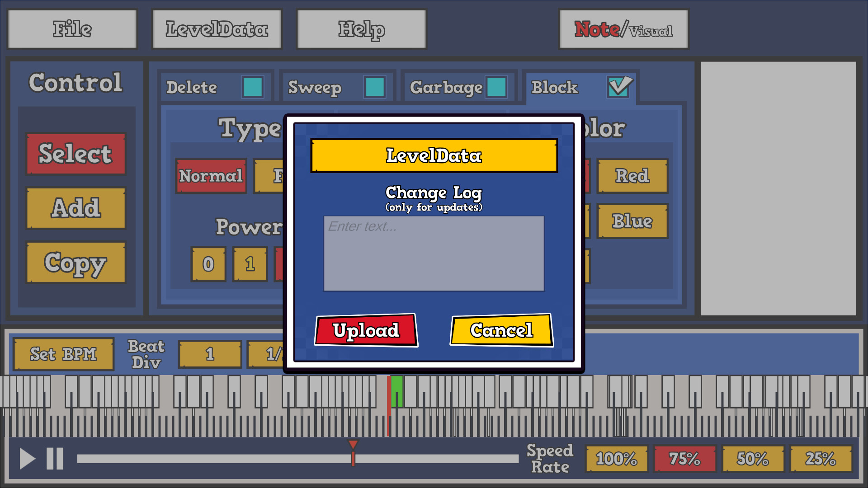Set playback speed to 50%
868x488 pixels.
752,459
